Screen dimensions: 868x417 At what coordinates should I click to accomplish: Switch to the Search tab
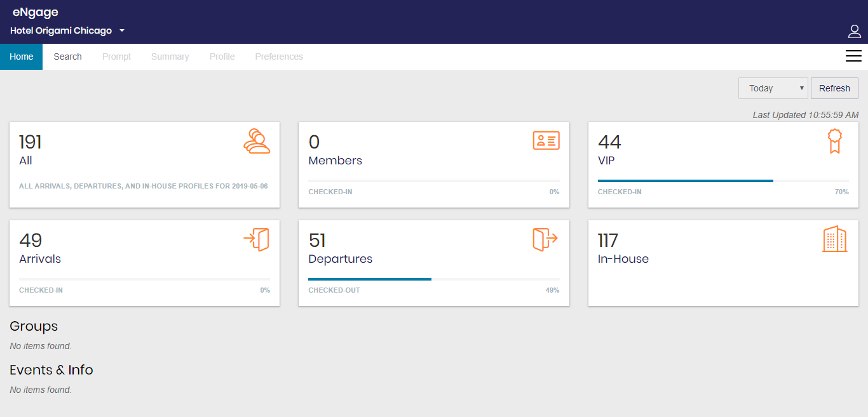point(67,56)
